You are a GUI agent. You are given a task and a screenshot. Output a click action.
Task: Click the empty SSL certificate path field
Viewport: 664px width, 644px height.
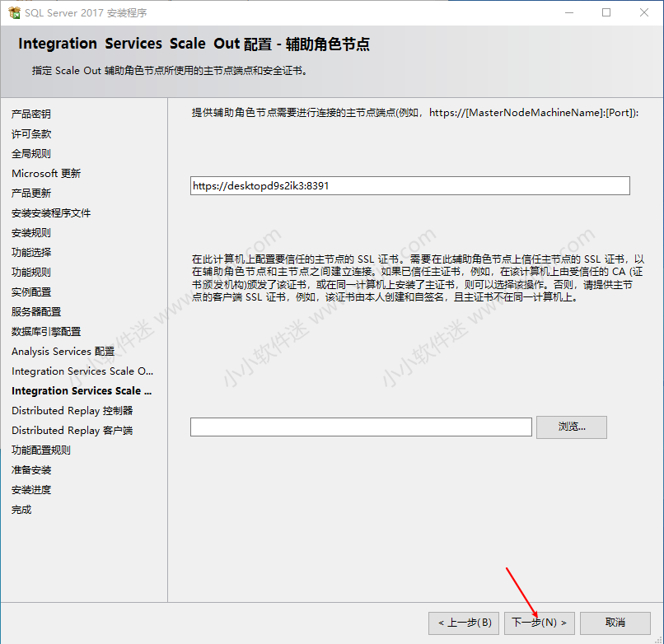[361, 427]
